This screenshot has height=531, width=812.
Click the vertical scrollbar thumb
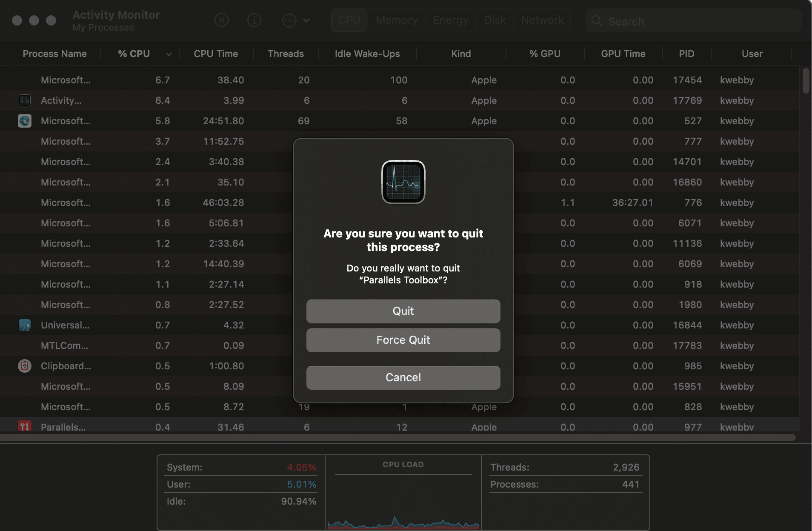tap(805, 80)
